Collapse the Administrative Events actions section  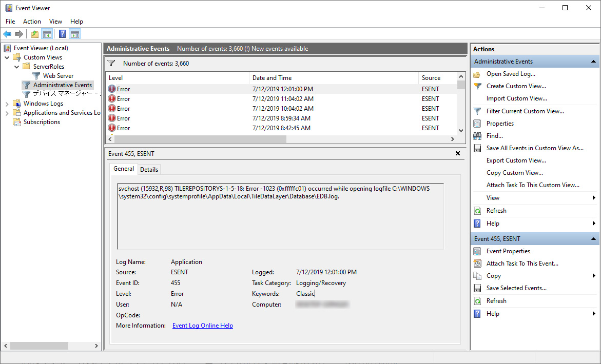point(593,62)
